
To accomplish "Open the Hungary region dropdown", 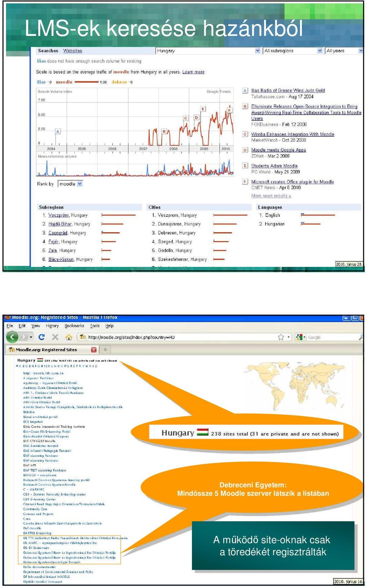I will 208,50.
